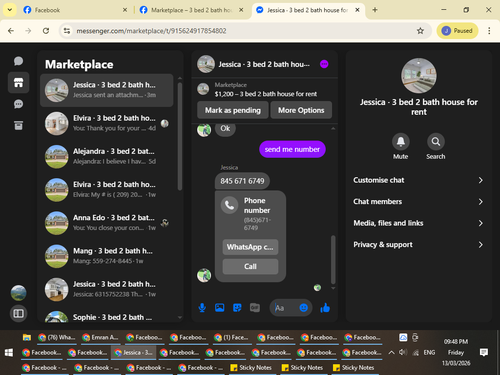Screen dimensions: 500x375
Task: Click Mark as pending button
Action: click(x=233, y=110)
